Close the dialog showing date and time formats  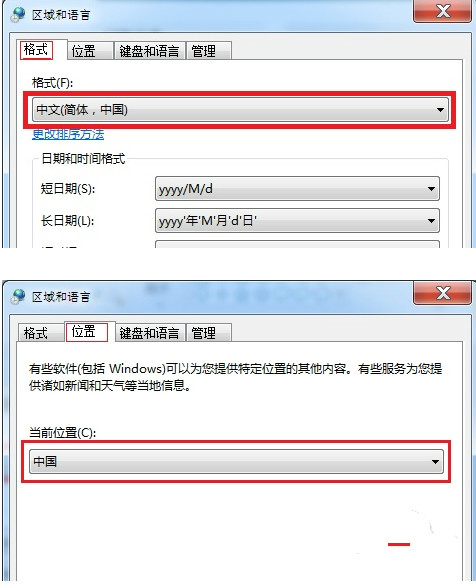coord(442,12)
